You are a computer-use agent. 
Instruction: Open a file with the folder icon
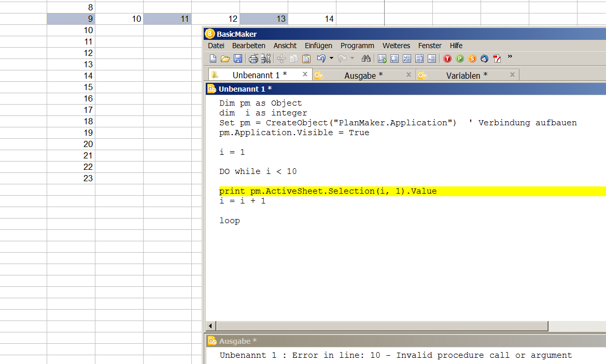pos(226,59)
